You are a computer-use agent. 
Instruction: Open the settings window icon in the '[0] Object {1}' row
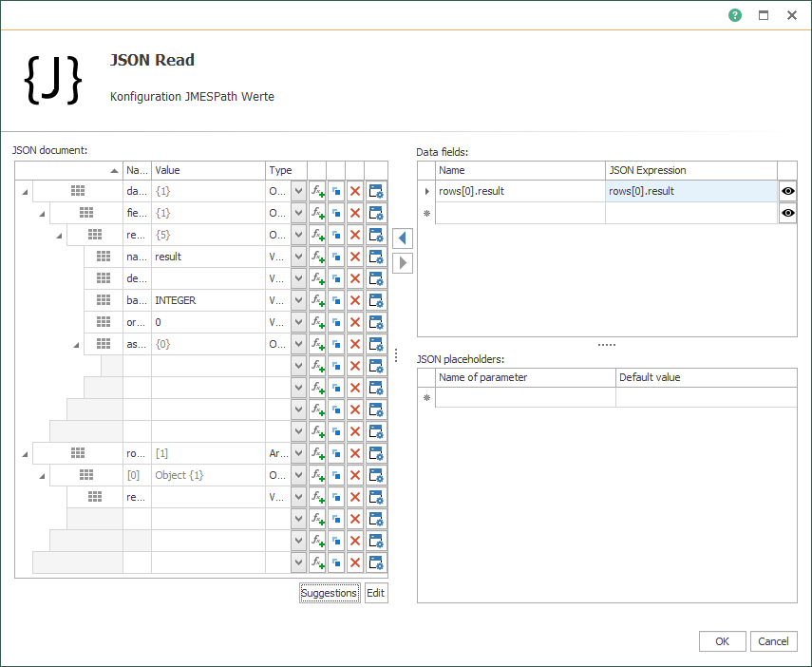[376, 475]
